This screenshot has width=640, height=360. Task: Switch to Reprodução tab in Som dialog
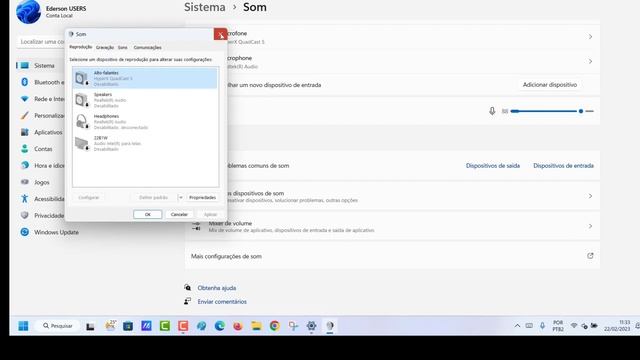80,47
